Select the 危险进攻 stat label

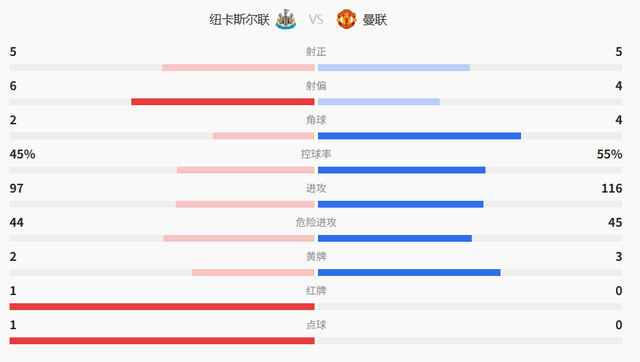point(316,222)
